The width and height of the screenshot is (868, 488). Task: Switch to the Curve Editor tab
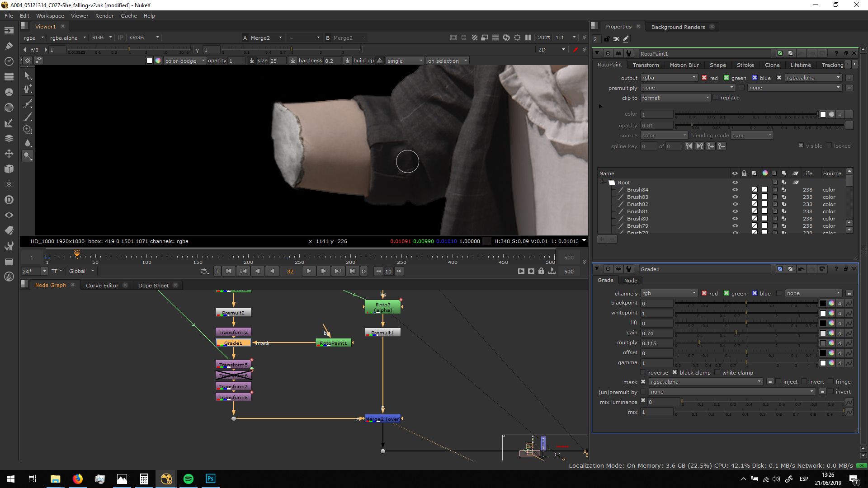pyautogui.click(x=102, y=286)
